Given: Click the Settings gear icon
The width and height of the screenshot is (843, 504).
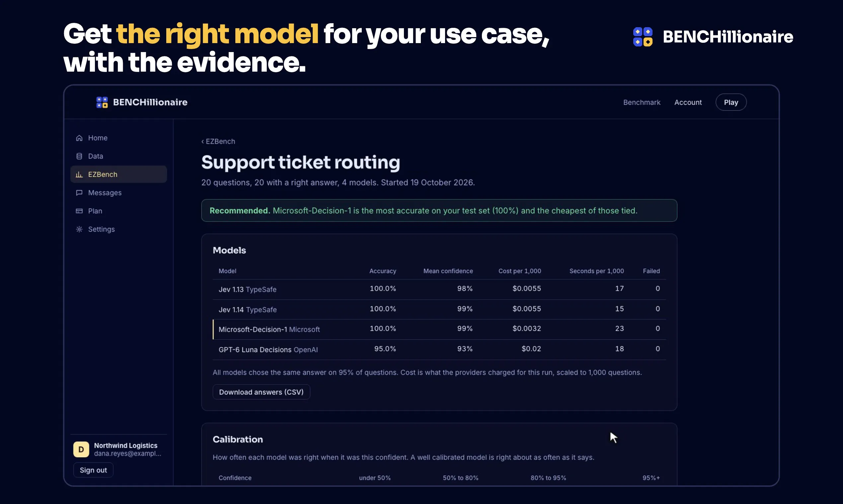Looking at the screenshot, I should (79, 229).
